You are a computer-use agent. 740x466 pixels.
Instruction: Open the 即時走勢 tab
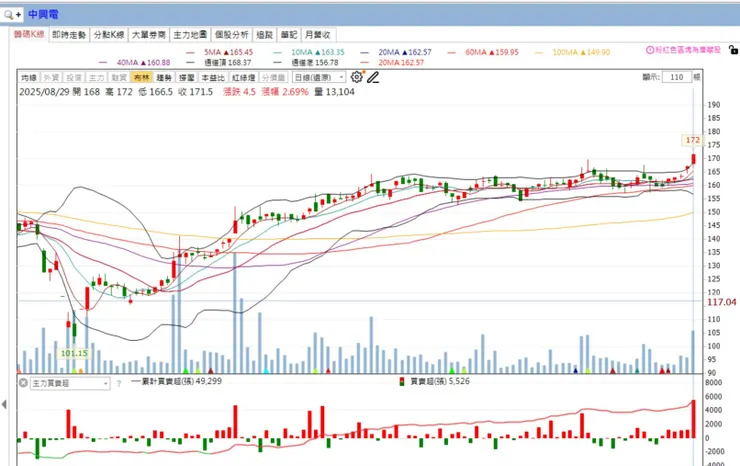(69, 35)
